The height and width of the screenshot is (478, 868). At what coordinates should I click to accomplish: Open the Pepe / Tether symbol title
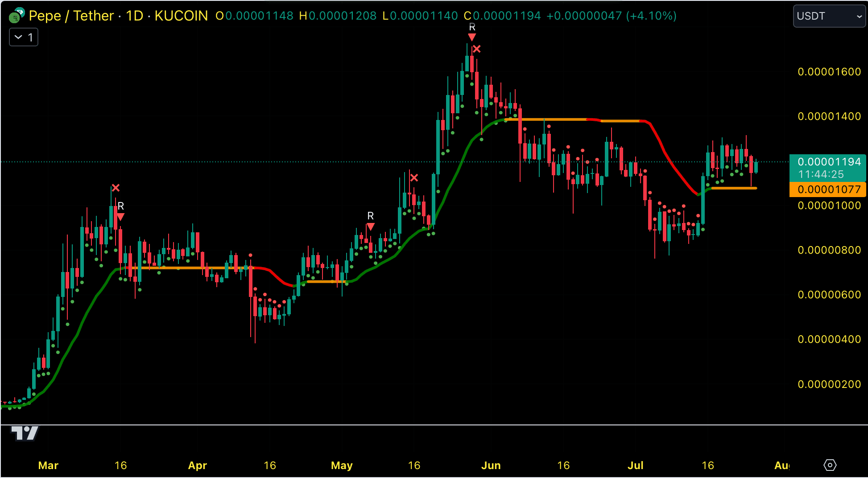click(71, 16)
